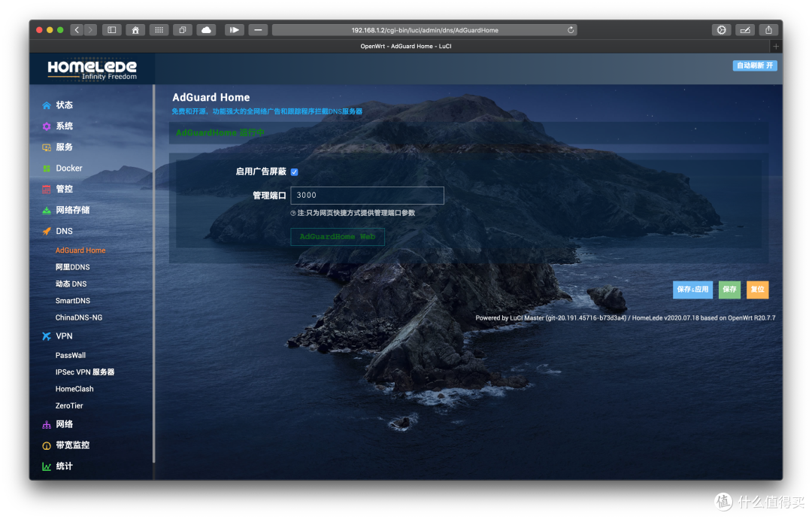Click the 网络 network icon in the sidebar
Image resolution: width=812 pixels, height=519 pixels.
point(47,424)
